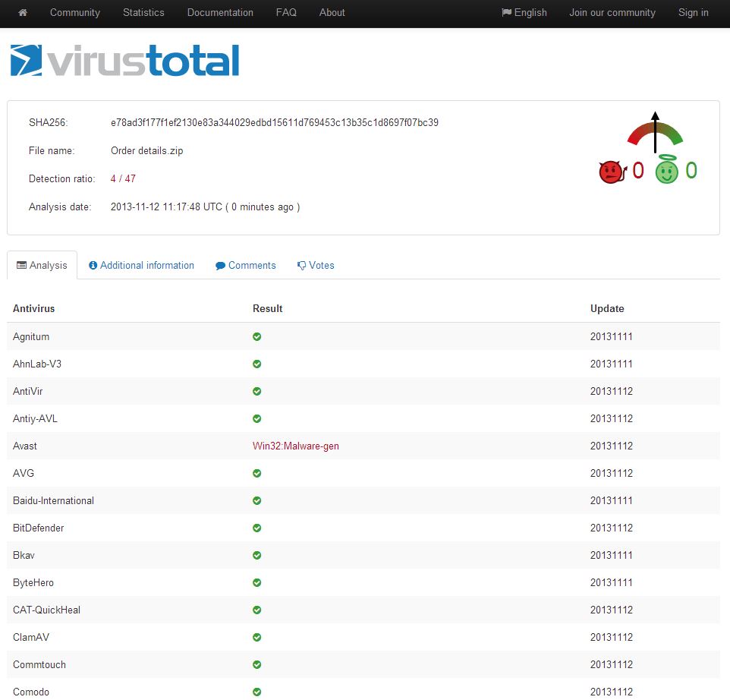730x700 pixels.
Task: Click the Update column header
Action: (x=607, y=308)
